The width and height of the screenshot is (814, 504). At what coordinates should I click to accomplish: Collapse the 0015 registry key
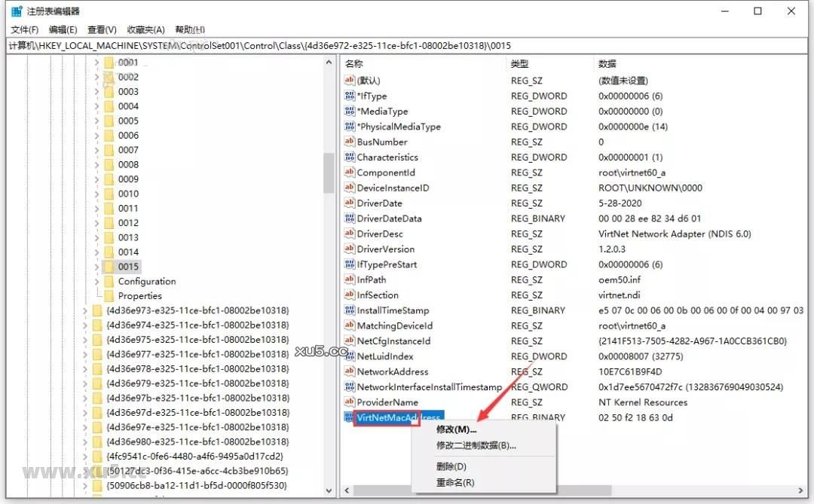click(97, 266)
